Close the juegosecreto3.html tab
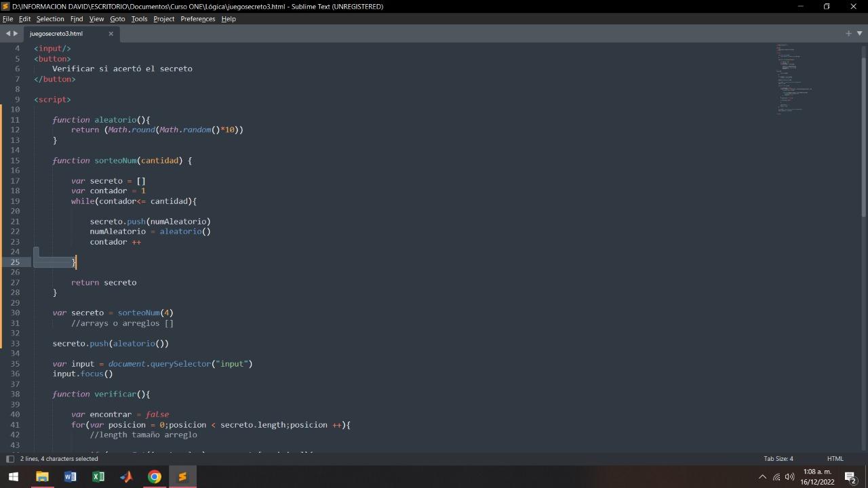The image size is (868, 488). coord(111,33)
